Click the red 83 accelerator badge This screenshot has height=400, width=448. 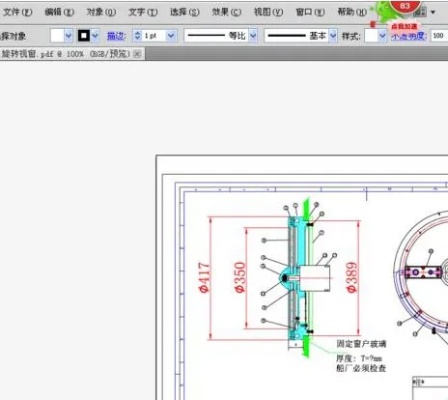pyautogui.click(x=405, y=6)
